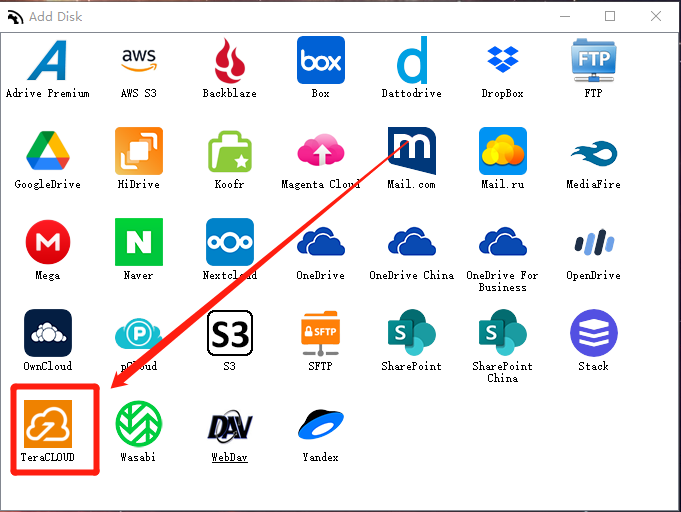Viewport: 681px width, 512px height.
Task: Pick the OneDrive icon
Action: click(x=321, y=241)
